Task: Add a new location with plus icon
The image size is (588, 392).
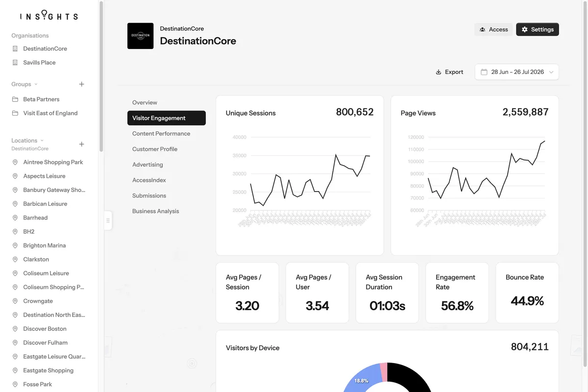Action: 82,144
